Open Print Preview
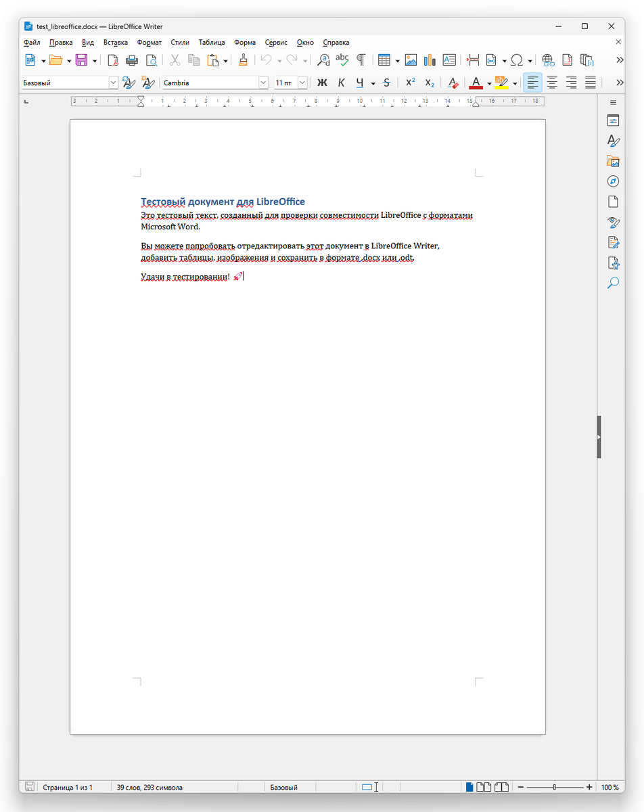 [152, 60]
